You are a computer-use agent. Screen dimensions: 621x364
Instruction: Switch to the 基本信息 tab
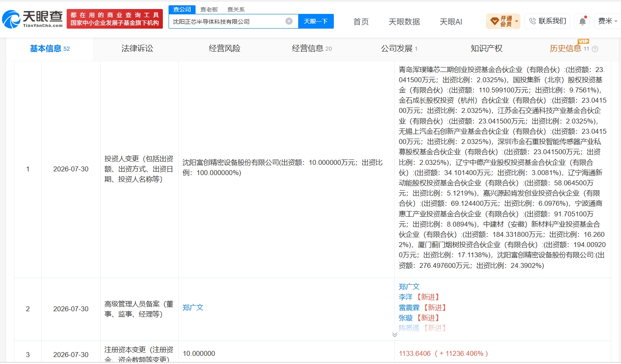coord(50,49)
